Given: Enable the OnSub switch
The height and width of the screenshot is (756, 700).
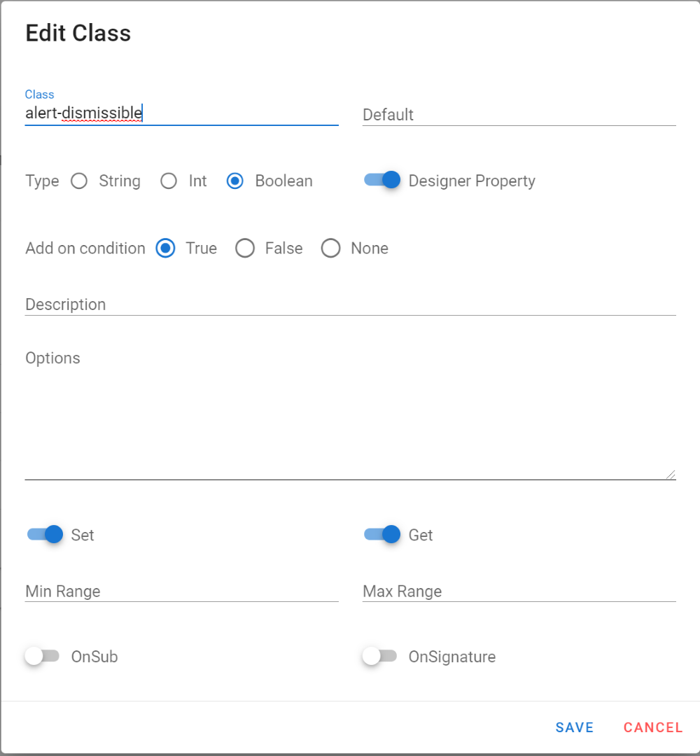Looking at the screenshot, I should tap(42, 657).
